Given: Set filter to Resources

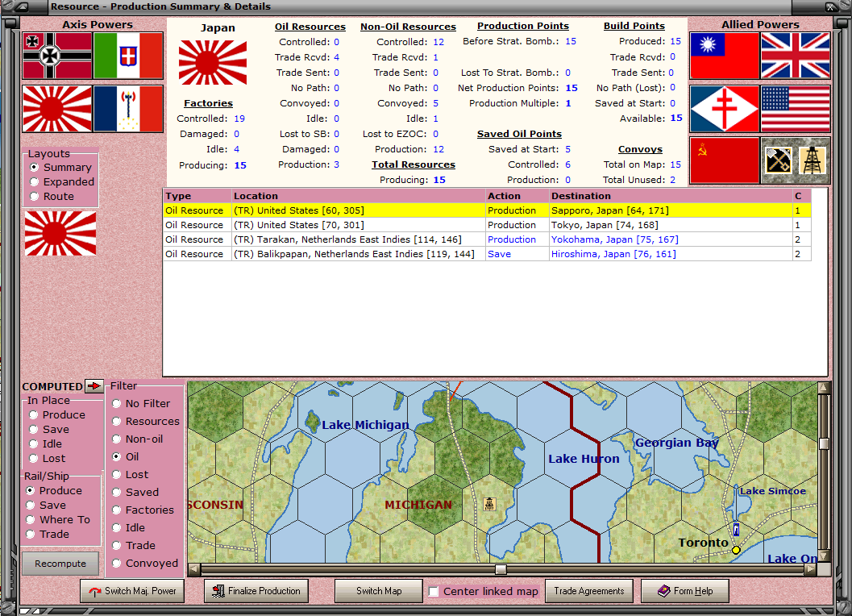Looking at the screenshot, I should tap(146, 422).
